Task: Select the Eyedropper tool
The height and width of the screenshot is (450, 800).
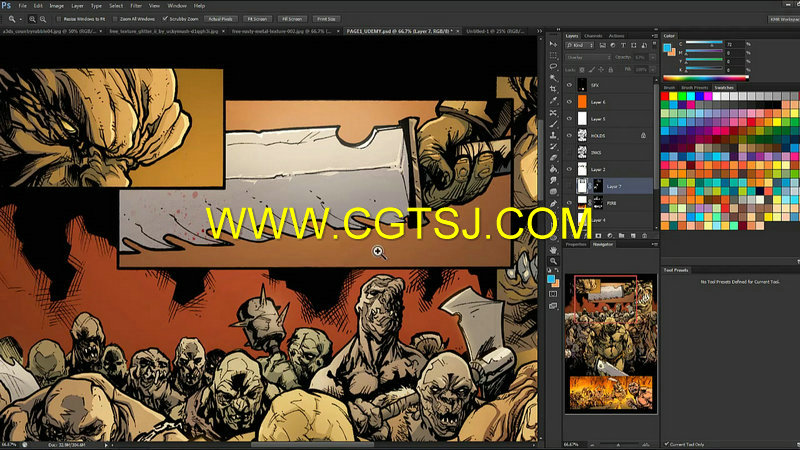Action: (x=553, y=101)
